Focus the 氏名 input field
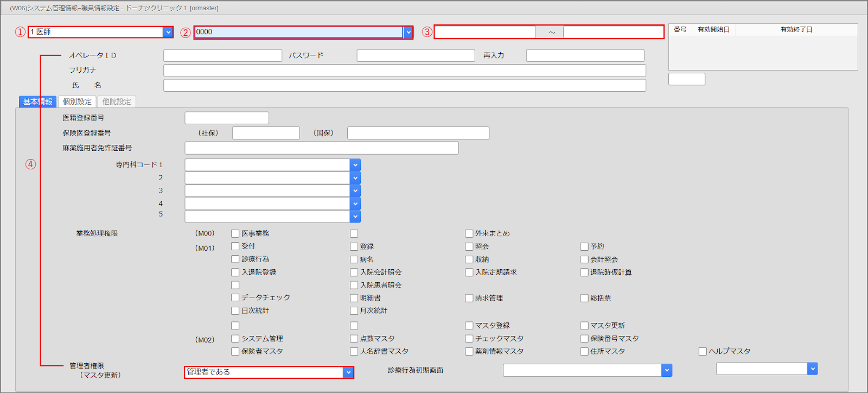 point(405,85)
